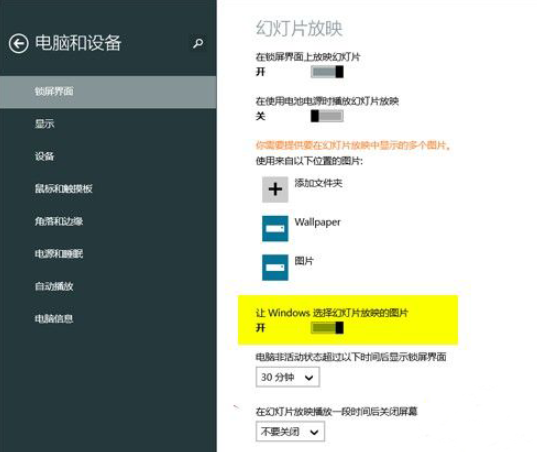This screenshot has height=452, width=537.
Task: Click the orange warning message text
Action: [x=353, y=146]
